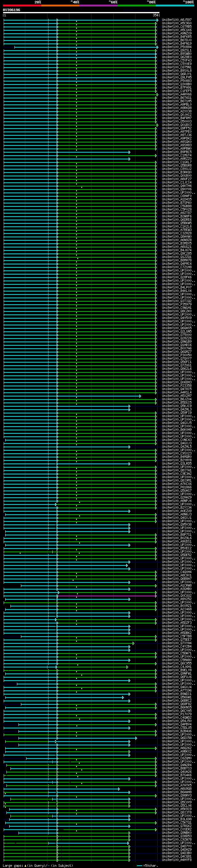197x868 pixels.
Task: Click hit label UniRef100_Q4D7Y0
Action: point(177,846)
